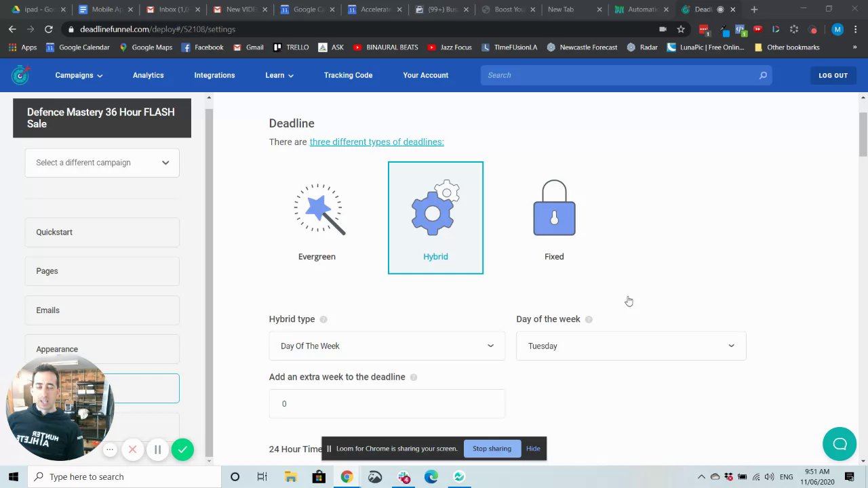Open the chat support bubble
Image resolution: width=868 pixels, height=488 pixels.
coord(840,444)
